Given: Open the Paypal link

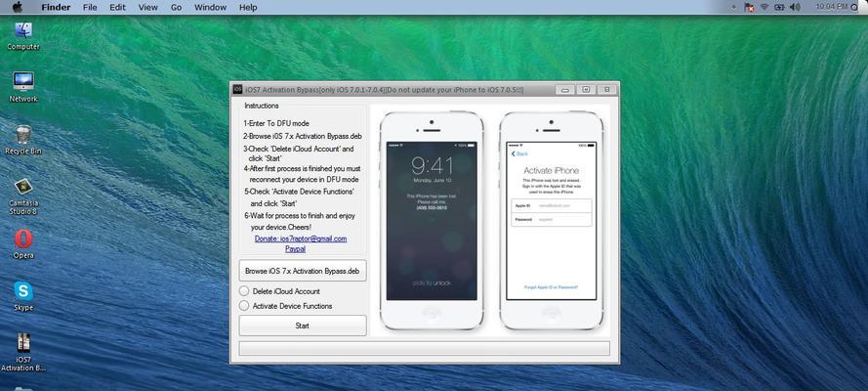Looking at the screenshot, I should pyautogui.click(x=295, y=249).
